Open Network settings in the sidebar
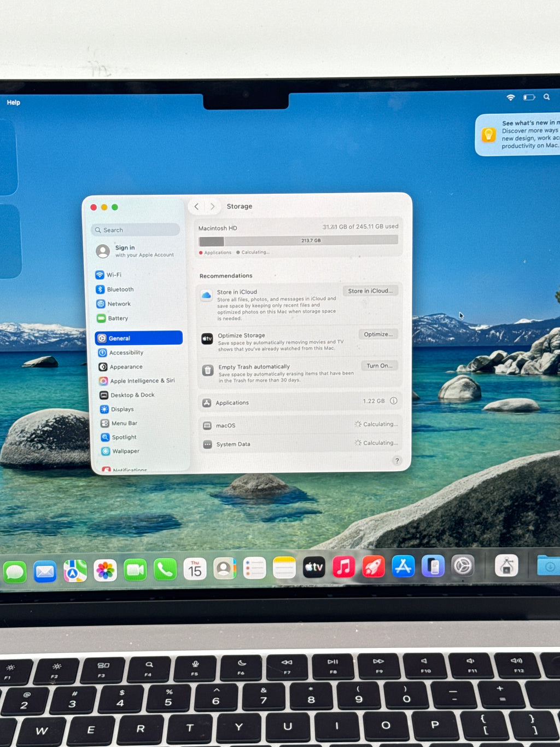Screen dimensions: 560x747 138,304
